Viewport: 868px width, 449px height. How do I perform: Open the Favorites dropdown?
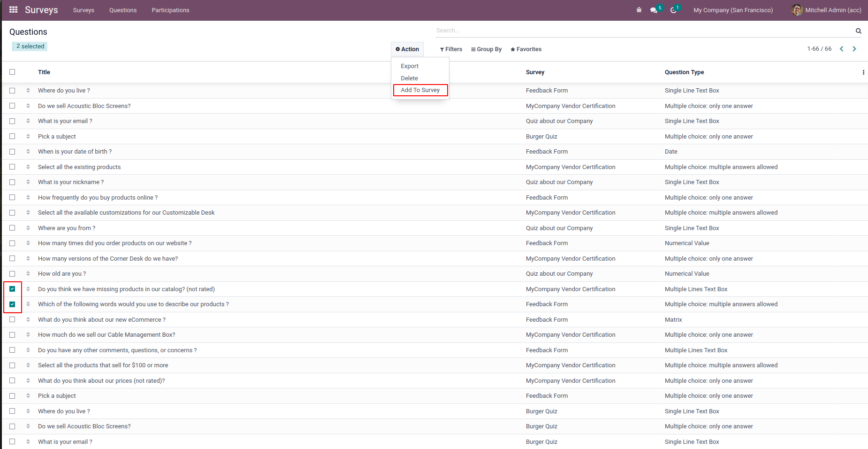point(526,49)
